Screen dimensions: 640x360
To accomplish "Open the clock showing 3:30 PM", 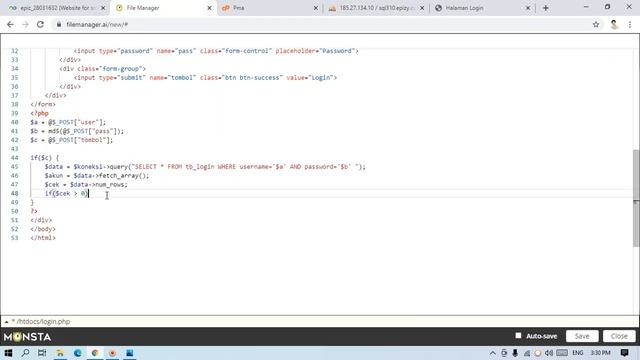I will (x=600, y=353).
